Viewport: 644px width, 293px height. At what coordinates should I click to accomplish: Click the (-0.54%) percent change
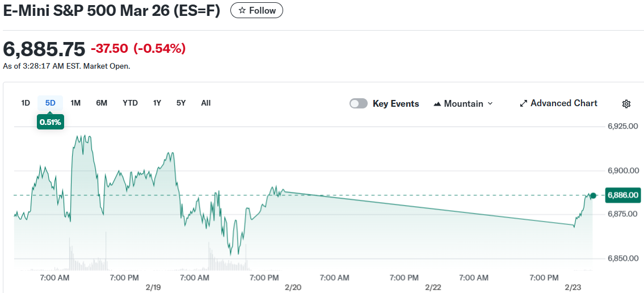[159, 49]
